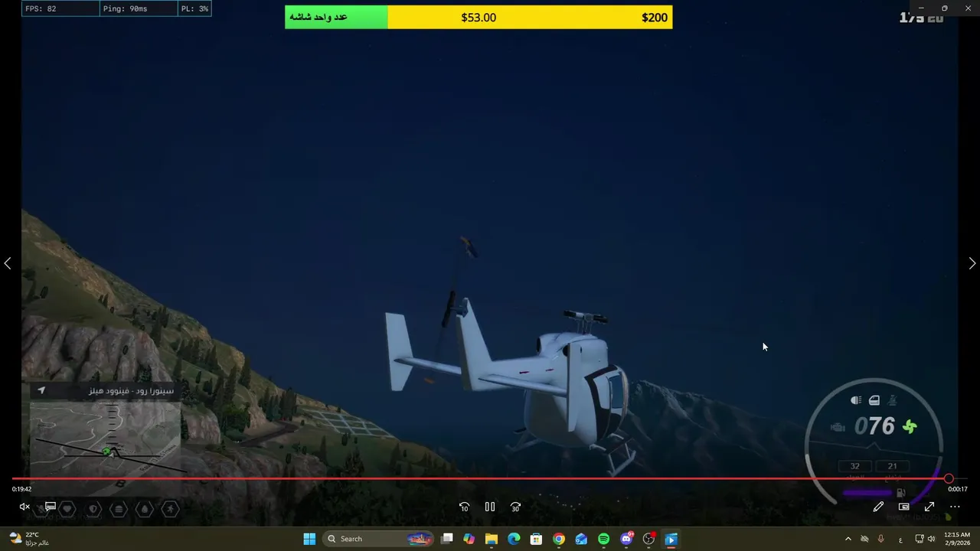Click the OneDrive cloud tray icon
The height and width of the screenshot is (551, 980).
click(864, 539)
